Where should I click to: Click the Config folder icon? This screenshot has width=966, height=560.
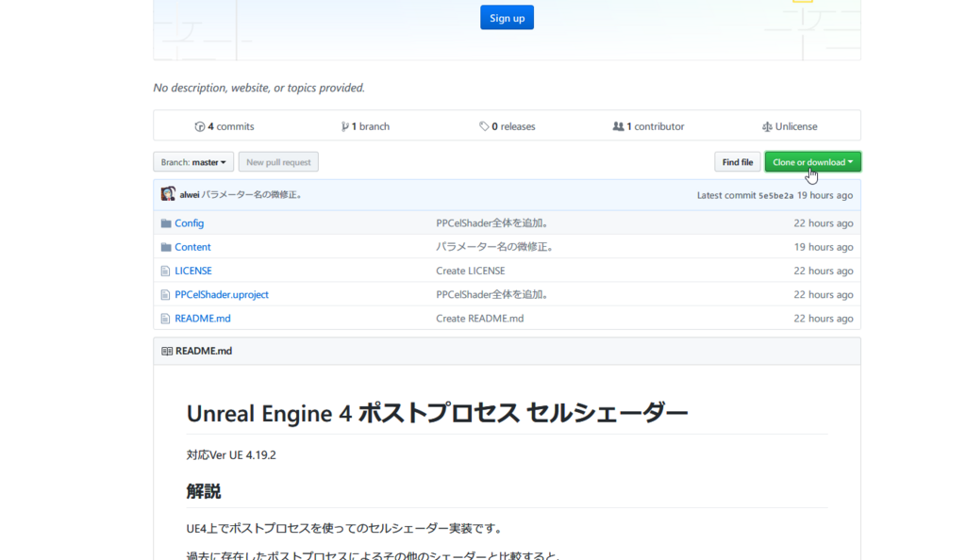[166, 222]
